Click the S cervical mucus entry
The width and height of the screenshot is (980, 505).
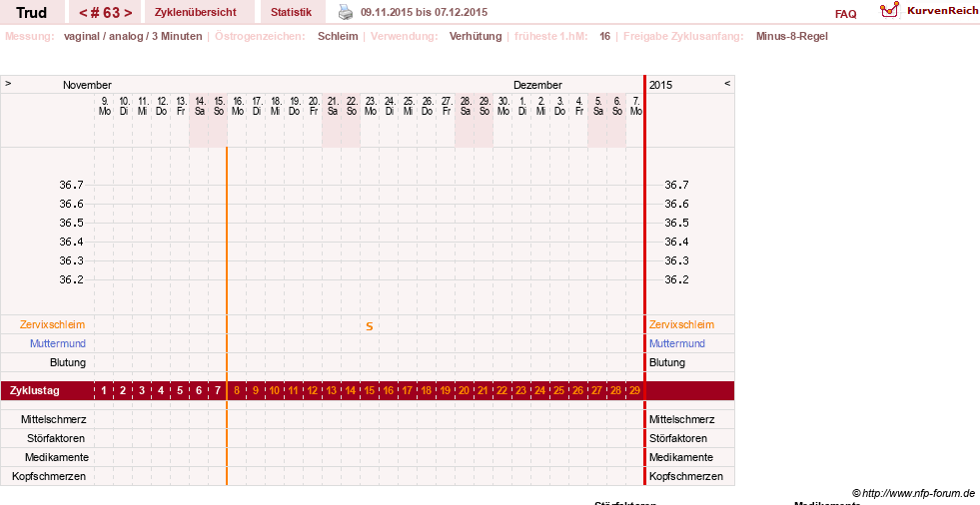[370, 325]
